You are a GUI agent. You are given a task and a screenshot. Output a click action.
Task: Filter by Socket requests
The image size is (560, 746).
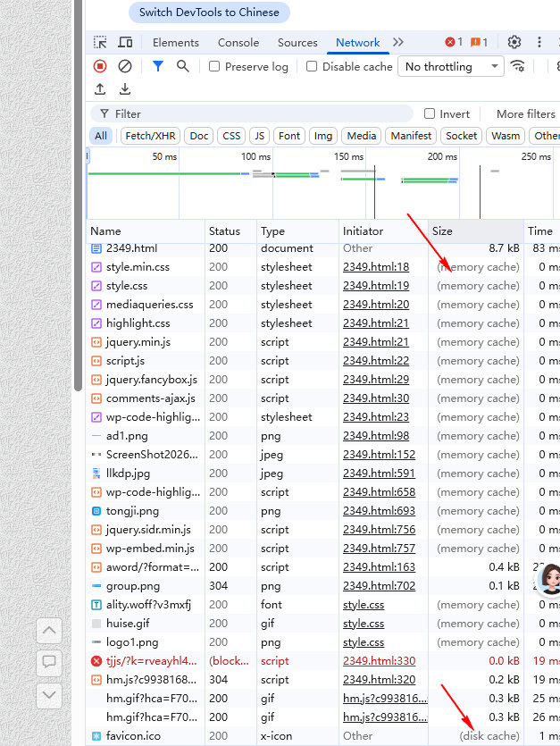click(x=461, y=136)
